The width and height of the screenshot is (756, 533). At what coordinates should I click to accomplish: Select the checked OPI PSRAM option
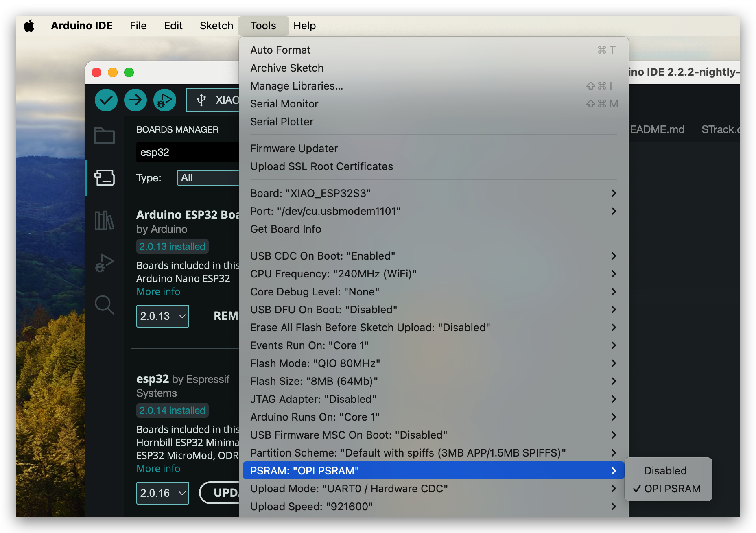668,489
